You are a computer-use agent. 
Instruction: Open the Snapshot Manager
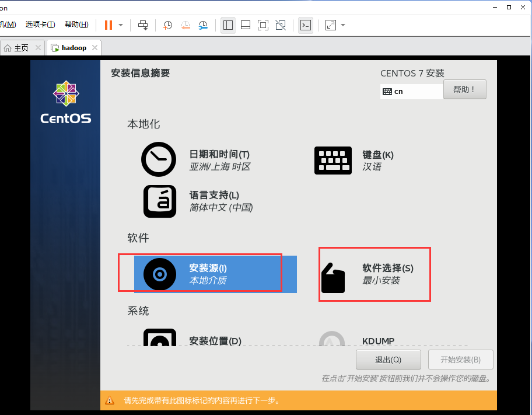pyautogui.click(x=204, y=25)
